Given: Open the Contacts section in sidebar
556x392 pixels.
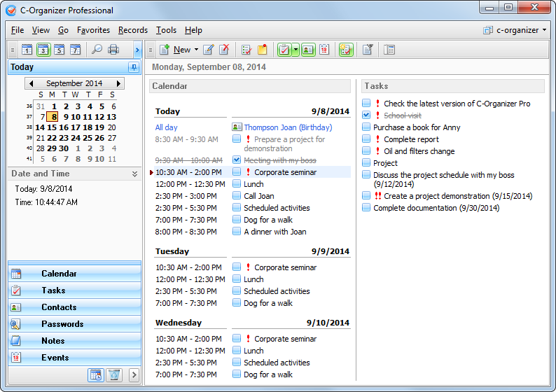Looking at the screenshot, I should pyautogui.click(x=74, y=307).
